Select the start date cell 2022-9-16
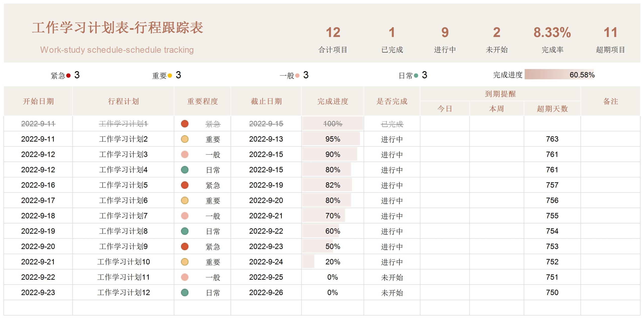This screenshot has width=644, height=319. pyautogui.click(x=38, y=185)
